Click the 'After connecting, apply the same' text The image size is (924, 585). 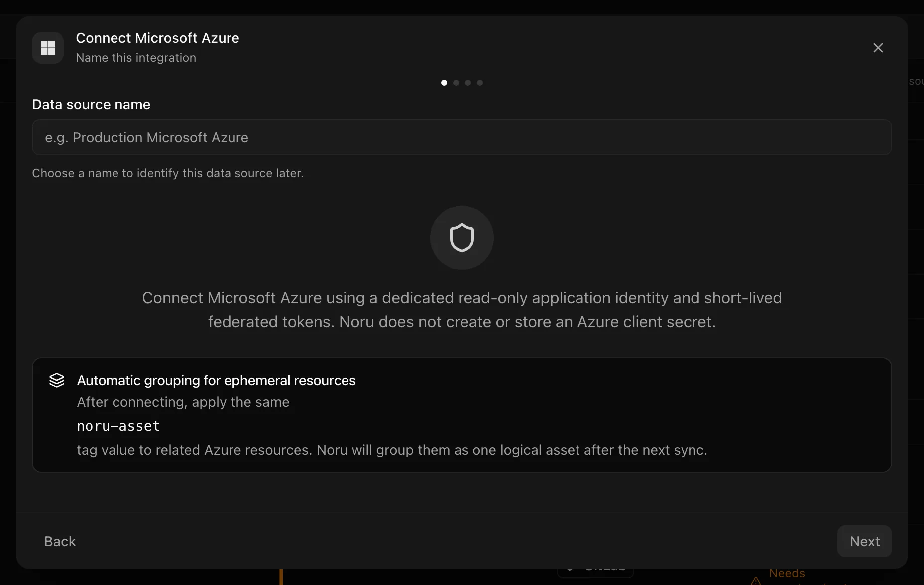point(183,402)
